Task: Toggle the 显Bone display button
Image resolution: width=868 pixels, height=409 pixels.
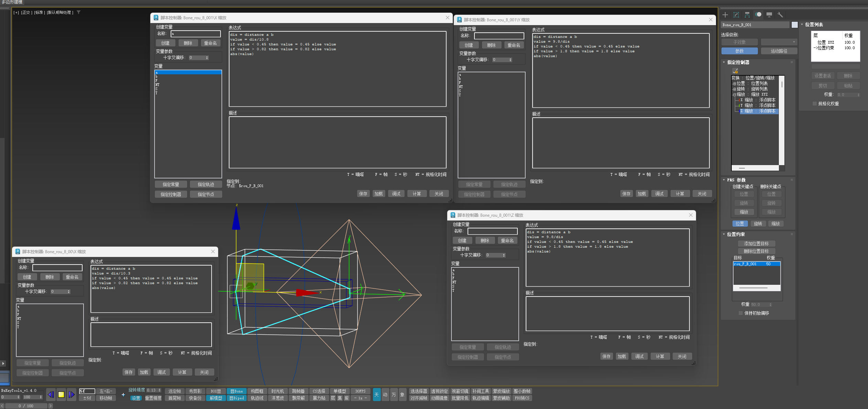Action: pyautogui.click(x=236, y=391)
